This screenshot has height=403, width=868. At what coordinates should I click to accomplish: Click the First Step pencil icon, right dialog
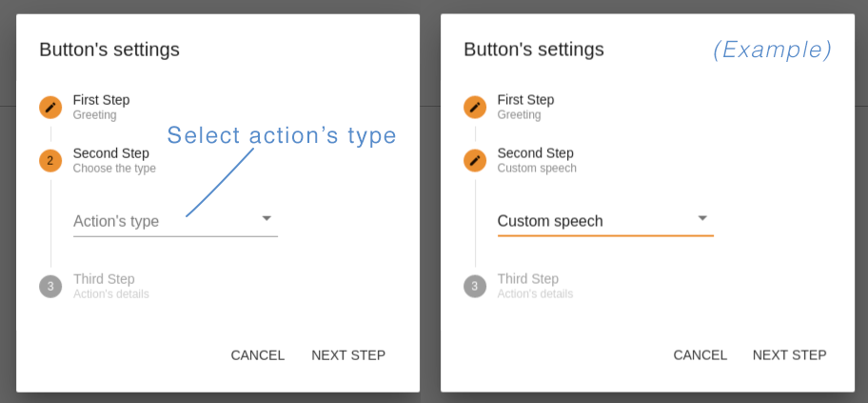[x=475, y=107]
